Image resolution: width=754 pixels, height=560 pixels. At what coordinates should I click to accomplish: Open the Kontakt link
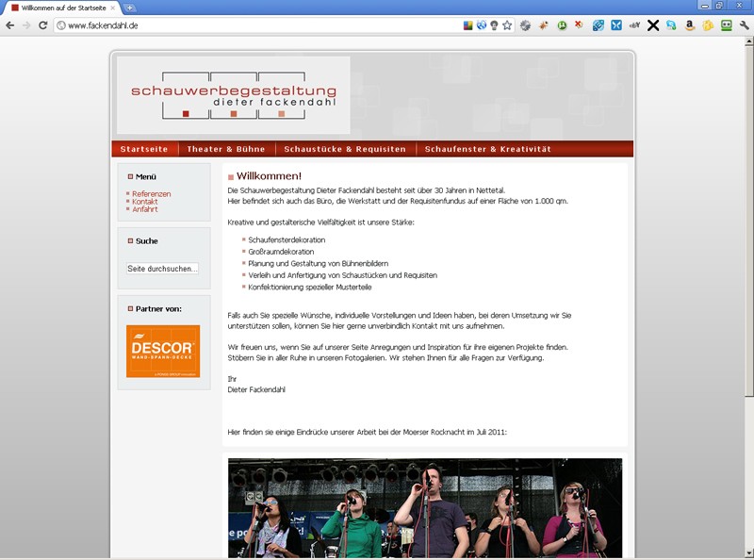pos(145,202)
